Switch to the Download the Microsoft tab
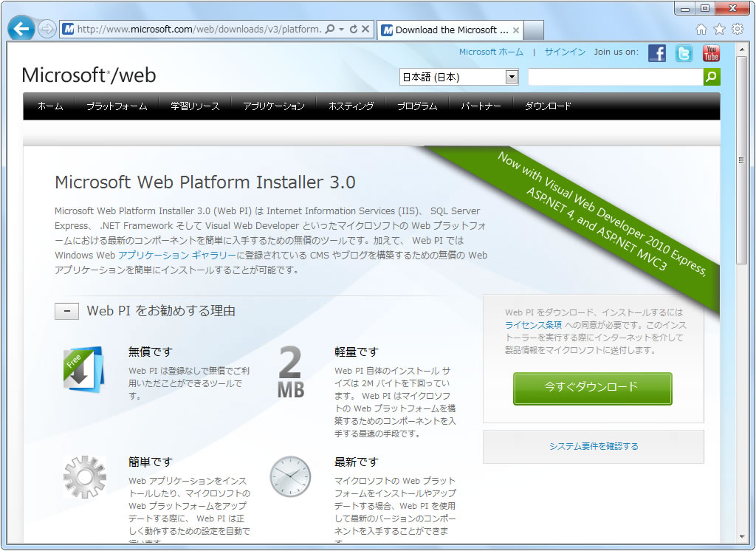 (x=450, y=30)
